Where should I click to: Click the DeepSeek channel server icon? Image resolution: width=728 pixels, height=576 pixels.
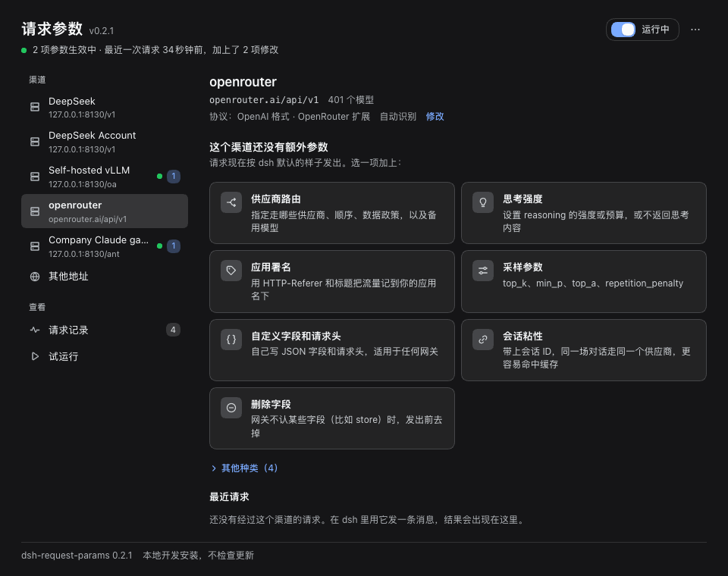[x=35, y=107]
